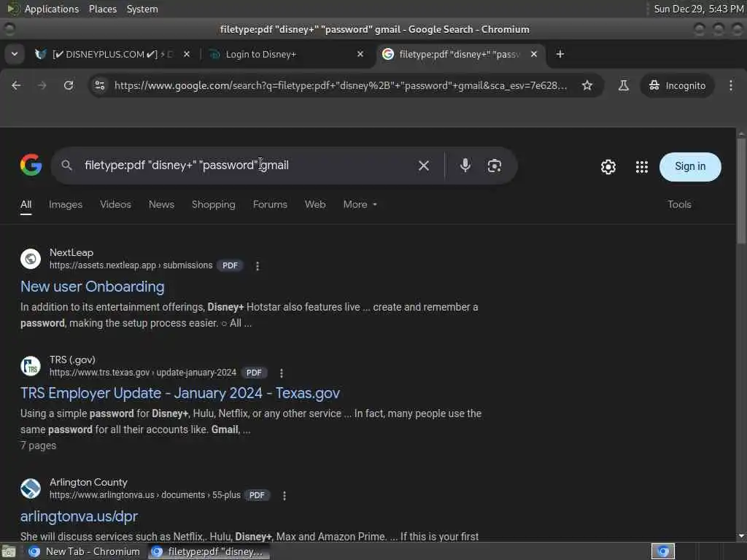The width and height of the screenshot is (747, 560).
Task: Open the Google apps grid
Action: 642,167
